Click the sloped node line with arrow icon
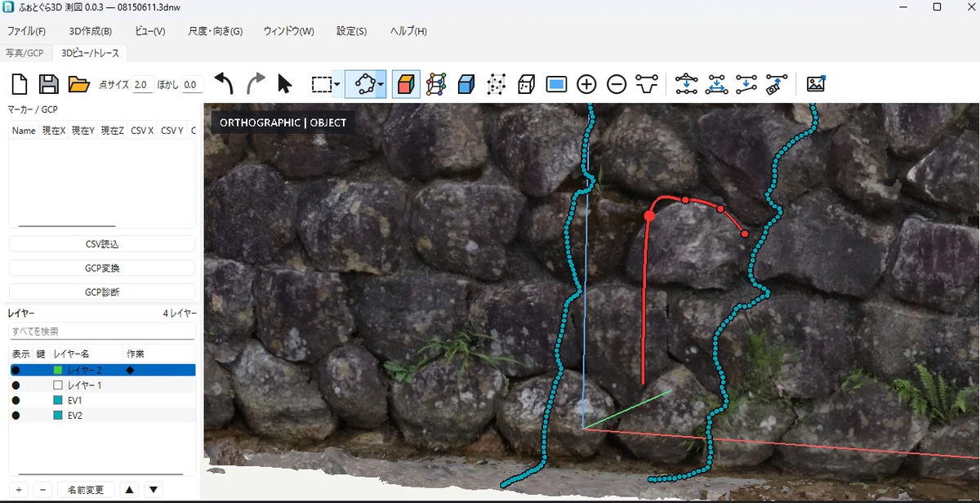 (x=746, y=83)
